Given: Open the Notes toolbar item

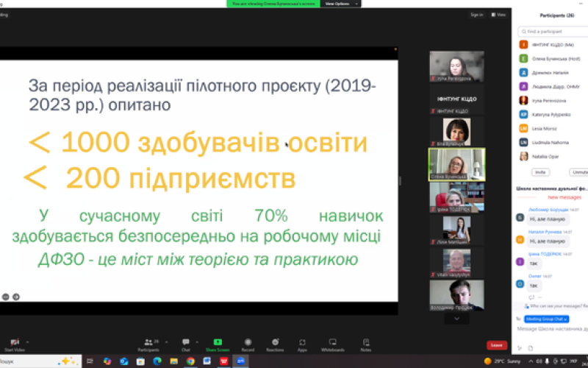Looking at the screenshot, I should [366, 344].
